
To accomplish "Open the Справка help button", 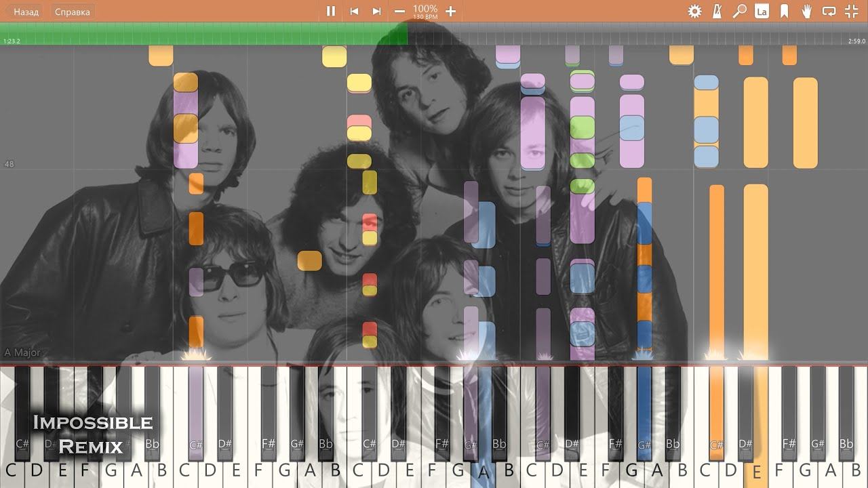I will click(72, 12).
